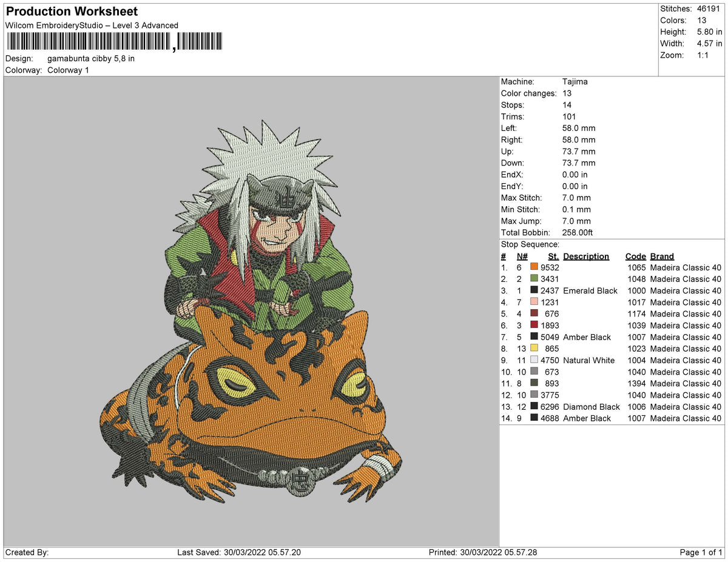Click the Trims value 101

coord(569,117)
